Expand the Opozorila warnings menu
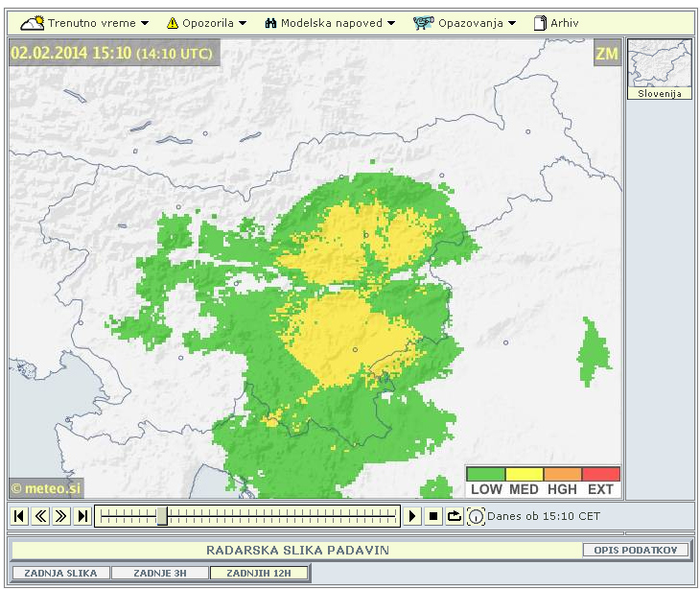 (206, 23)
